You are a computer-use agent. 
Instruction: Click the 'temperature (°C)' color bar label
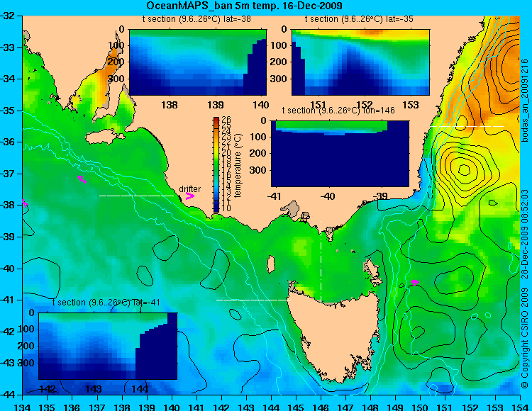238,165
